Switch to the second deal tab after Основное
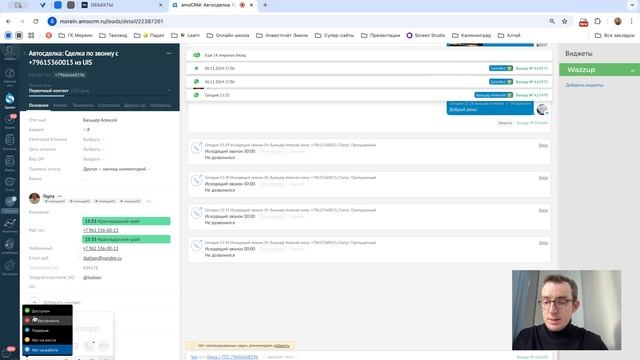 (60, 105)
